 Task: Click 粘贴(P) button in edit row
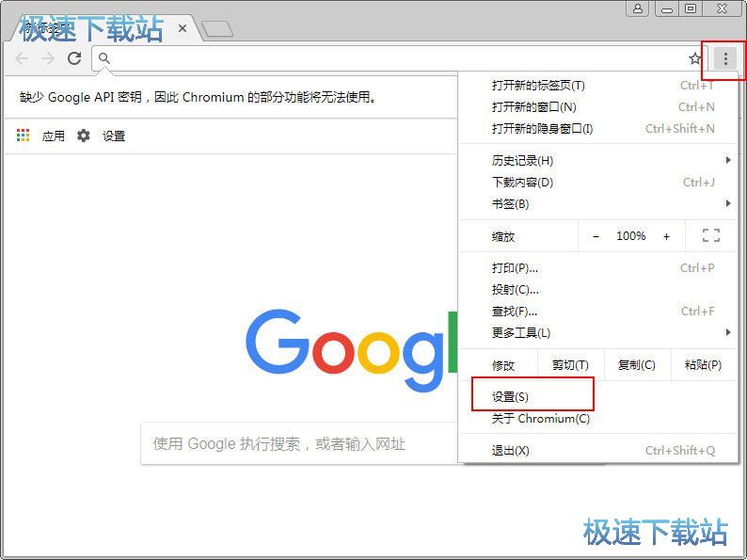pyautogui.click(x=704, y=365)
